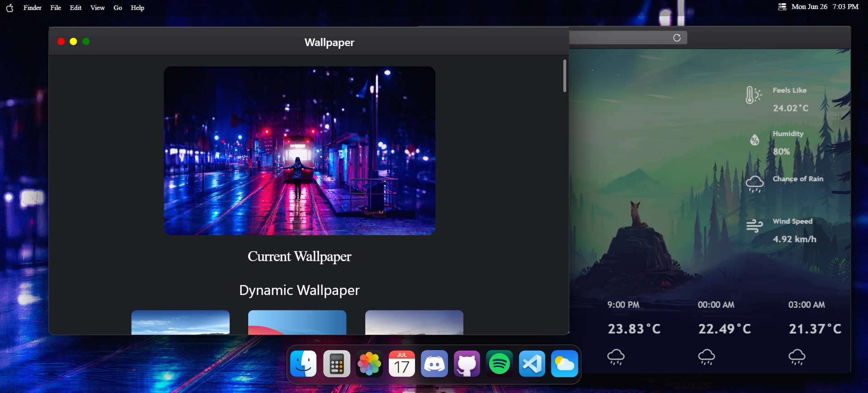Click rain icon under 9:00 PM forecast
The image size is (868, 393).
pyautogui.click(x=616, y=357)
